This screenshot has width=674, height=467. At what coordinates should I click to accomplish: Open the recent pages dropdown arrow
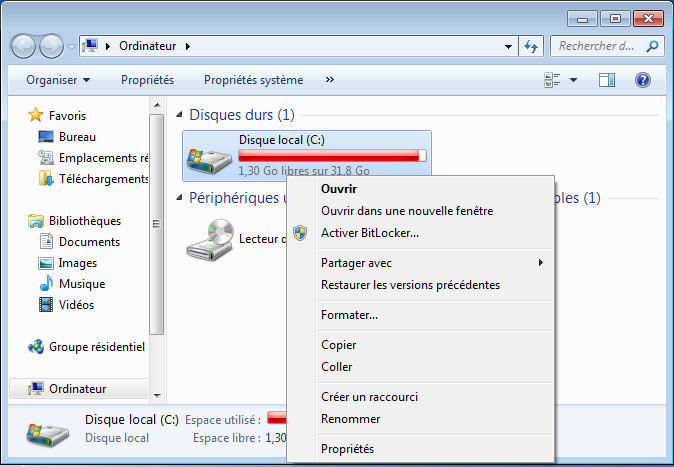tap(71, 46)
